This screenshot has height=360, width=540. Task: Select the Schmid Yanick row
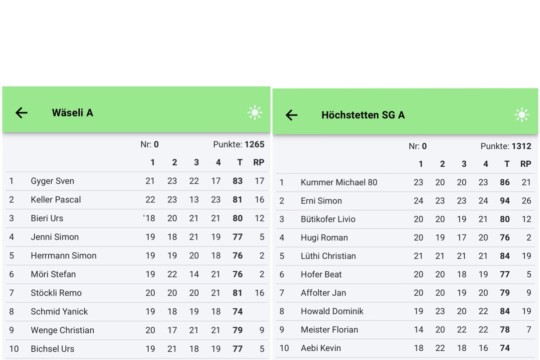tap(136, 311)
